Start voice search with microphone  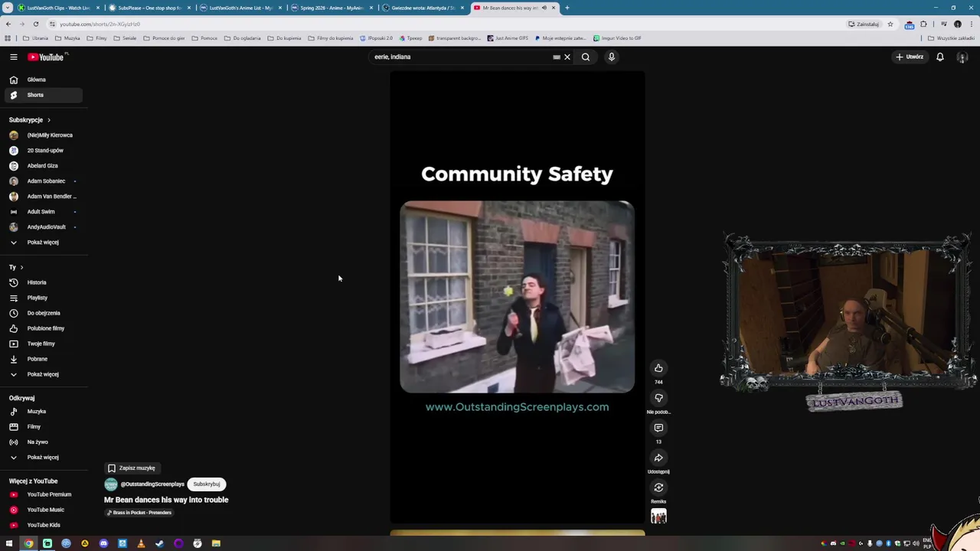tap(612, 57)
